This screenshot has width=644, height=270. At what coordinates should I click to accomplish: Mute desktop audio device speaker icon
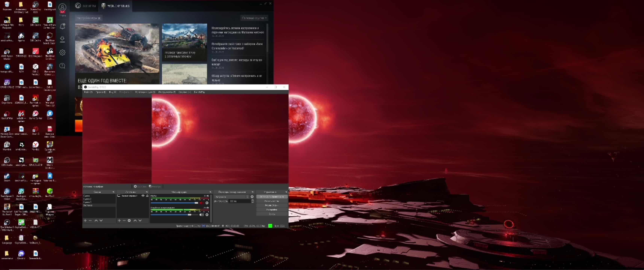click(201, 215)
